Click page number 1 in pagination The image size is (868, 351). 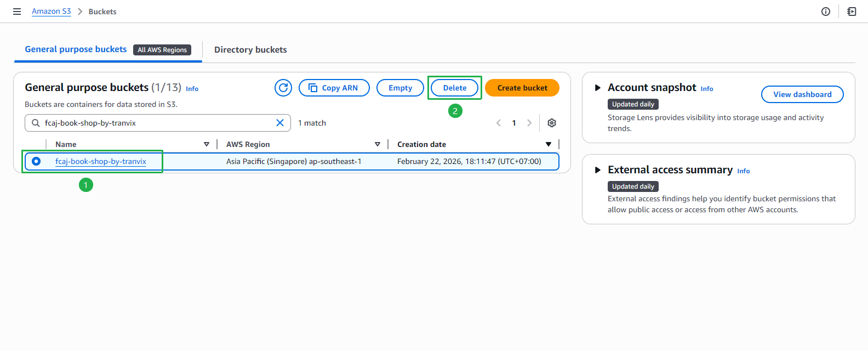point(514,123)
